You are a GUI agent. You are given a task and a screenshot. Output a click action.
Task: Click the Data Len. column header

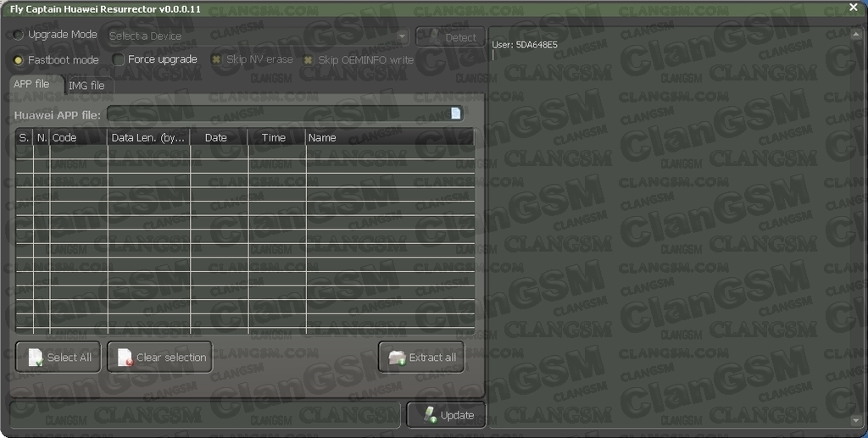coord(149,138)
